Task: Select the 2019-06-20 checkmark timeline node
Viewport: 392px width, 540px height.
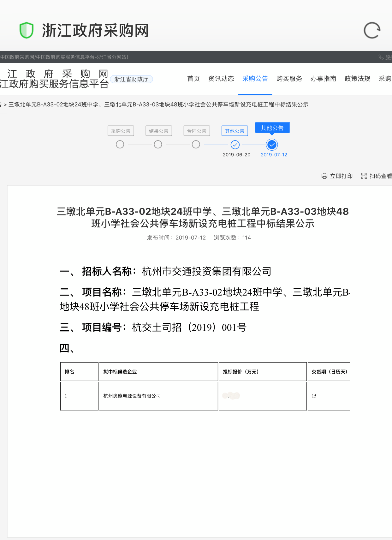Action: click(x=235, y=145)
